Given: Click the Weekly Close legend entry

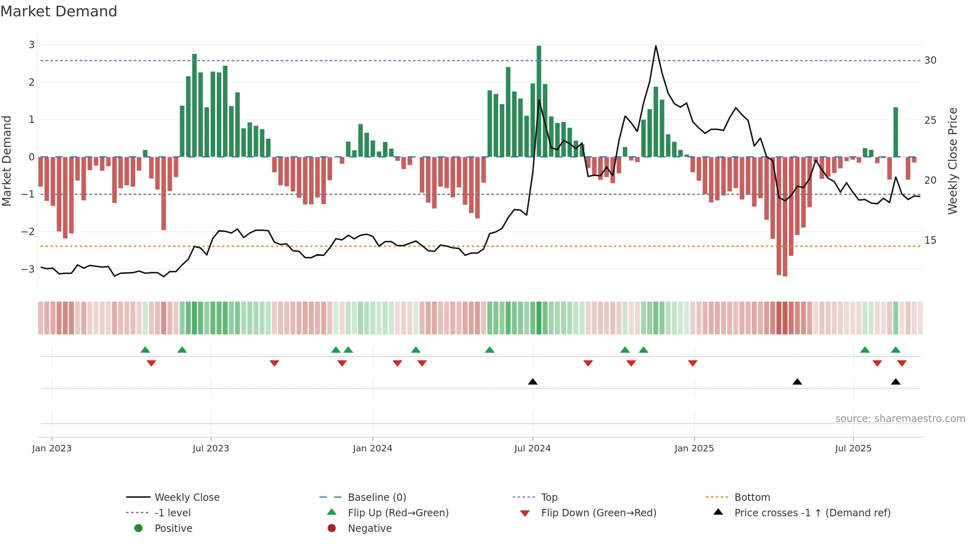Looking at the screenshot, I should pyautogui.click(x=173, y=497).
